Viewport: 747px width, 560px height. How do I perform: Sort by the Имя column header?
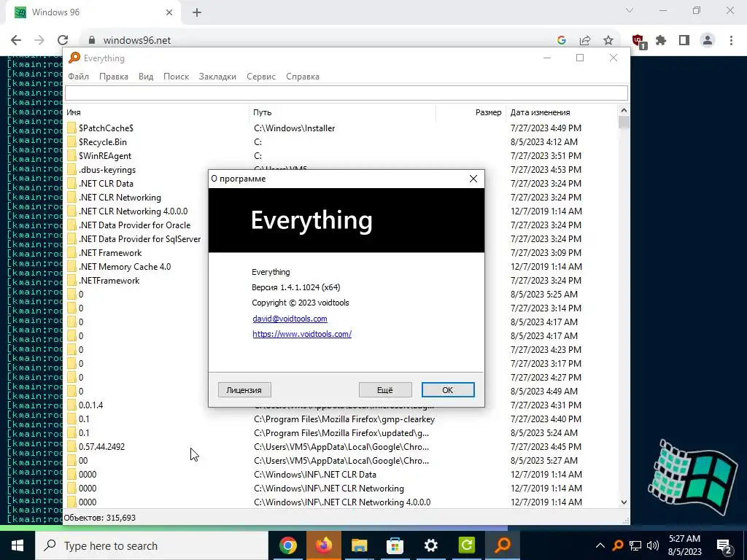[156, 112]
